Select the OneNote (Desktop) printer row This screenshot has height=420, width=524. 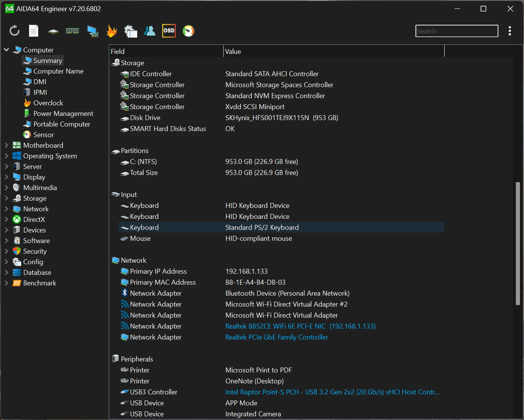(281, 381)
